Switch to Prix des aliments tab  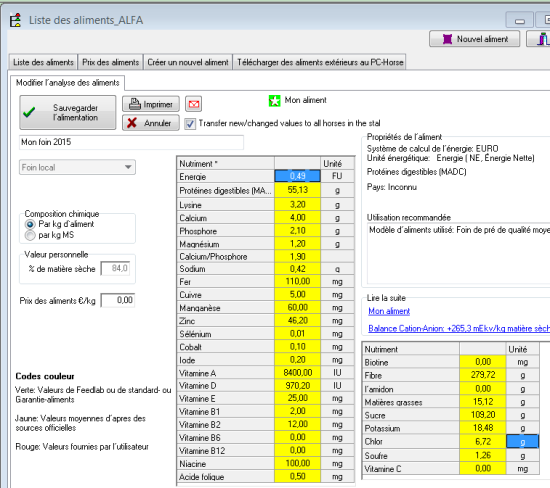tap(110, 62)
